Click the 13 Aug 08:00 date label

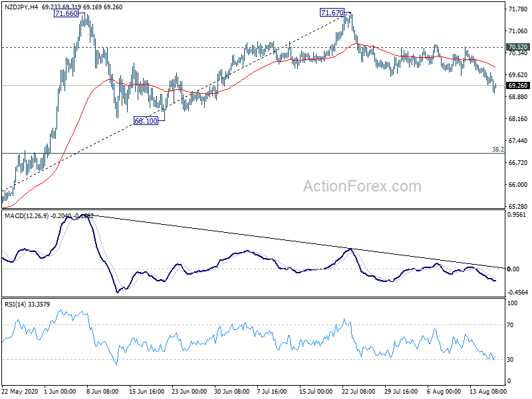pyautogui.click(x=488, y=391)
